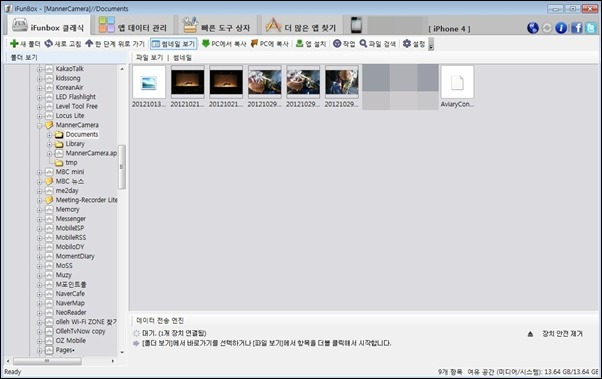Screen dimensions: 602x379
Task: Select the tmp folder in tree
Action: (71, 162)
